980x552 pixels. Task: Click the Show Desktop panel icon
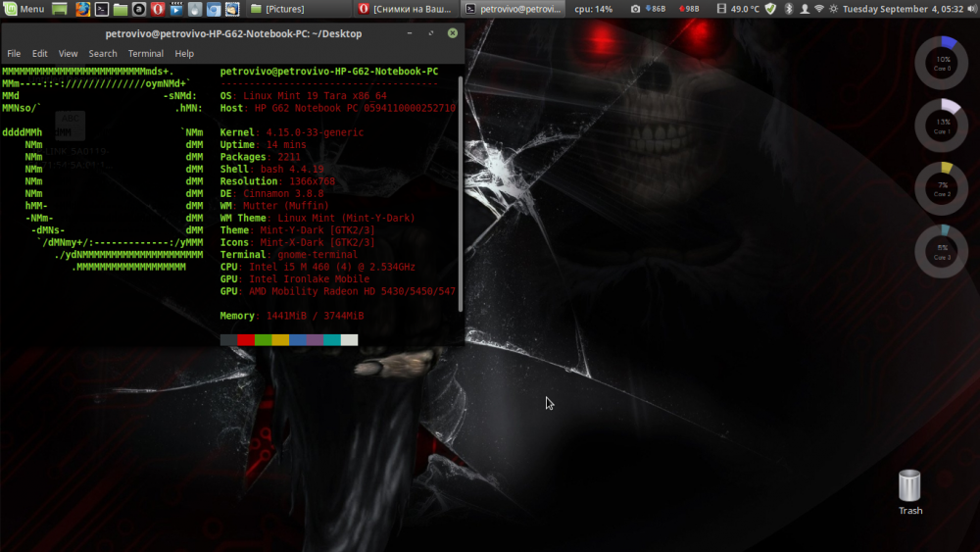(60, 9)
